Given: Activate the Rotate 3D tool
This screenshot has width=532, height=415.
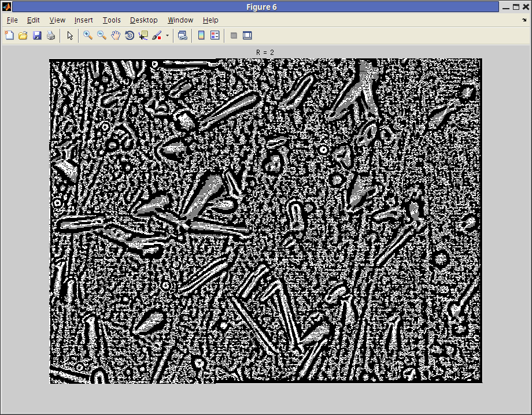Looking at the screenshot, I should (x=130, y=35).
